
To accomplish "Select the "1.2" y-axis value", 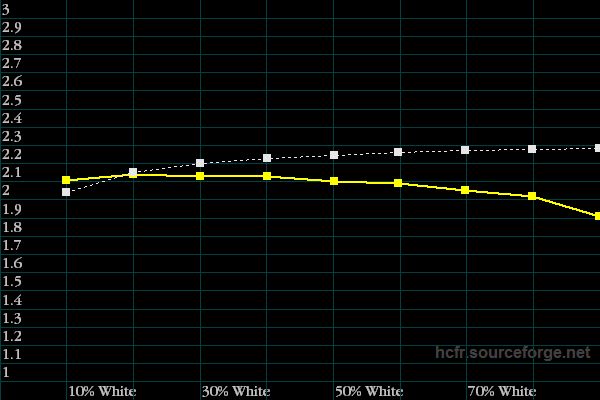I will coord(12,336).
